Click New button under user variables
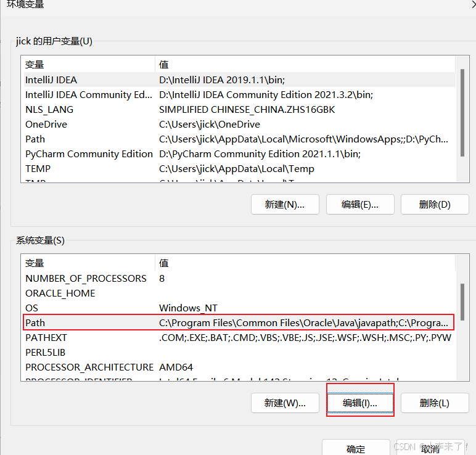476x455 pixels. (285, 204)
